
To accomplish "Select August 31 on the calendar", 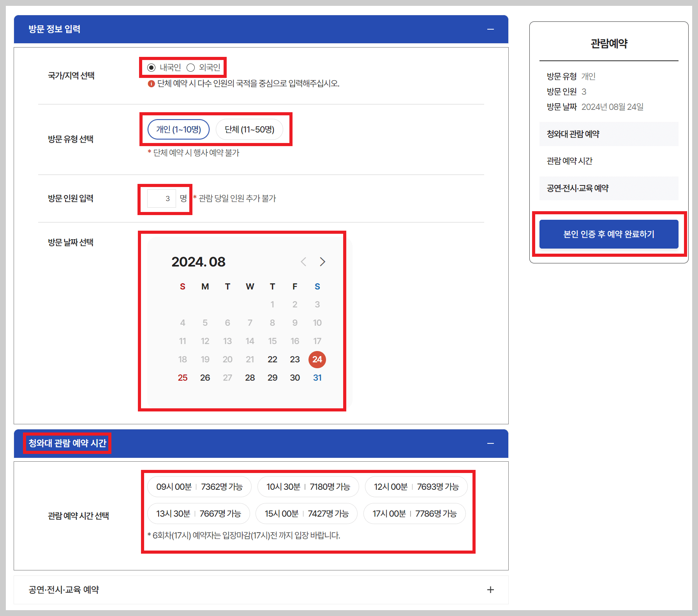I will pyautogui.click(x=317, y=377).
